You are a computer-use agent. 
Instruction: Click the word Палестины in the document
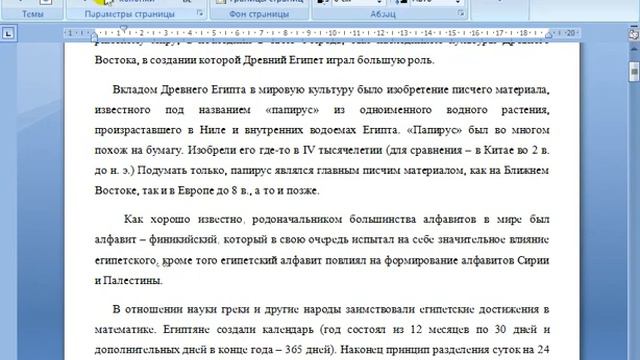133,280
